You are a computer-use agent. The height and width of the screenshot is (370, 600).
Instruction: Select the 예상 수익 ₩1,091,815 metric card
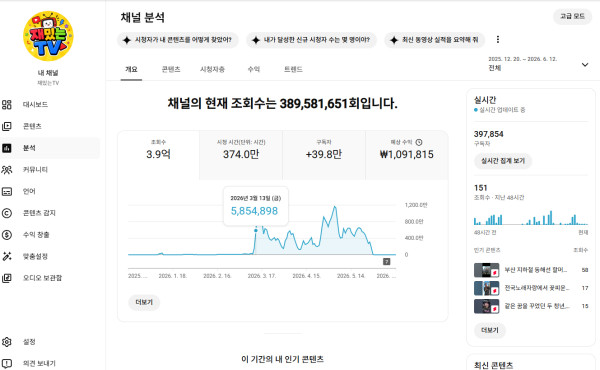(407, 155)
